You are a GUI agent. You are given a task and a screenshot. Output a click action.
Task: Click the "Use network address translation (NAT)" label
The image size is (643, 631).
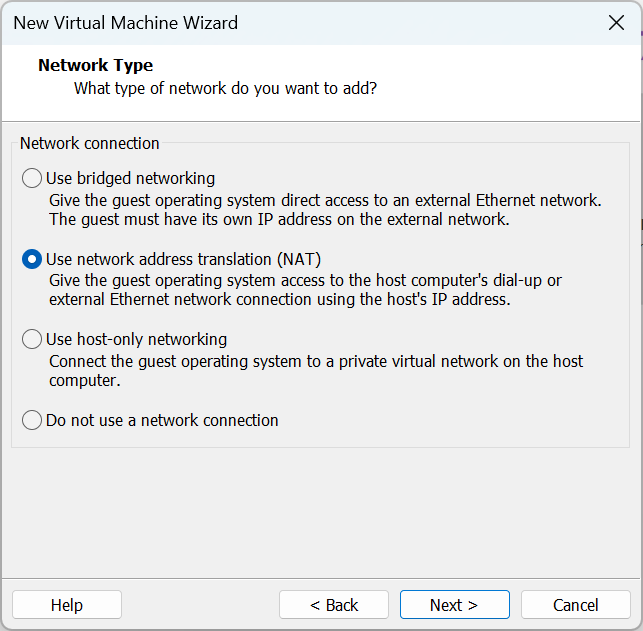click(x=183, y=260)
